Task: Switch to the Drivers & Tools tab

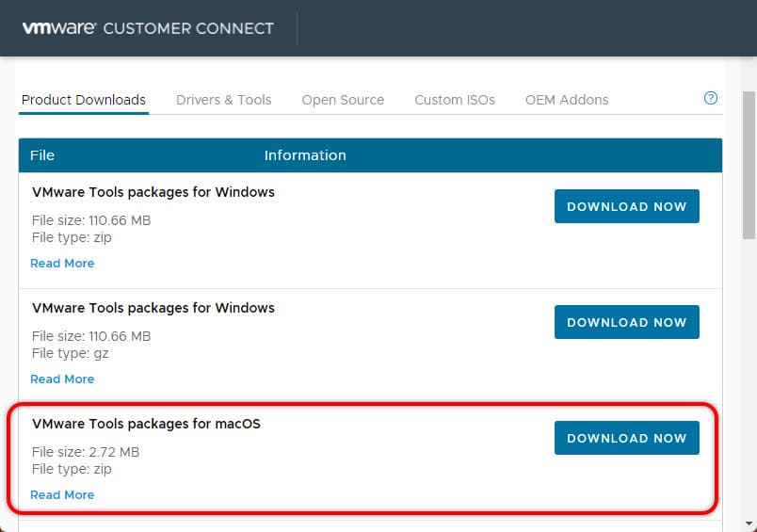Action: coord(223,100)
